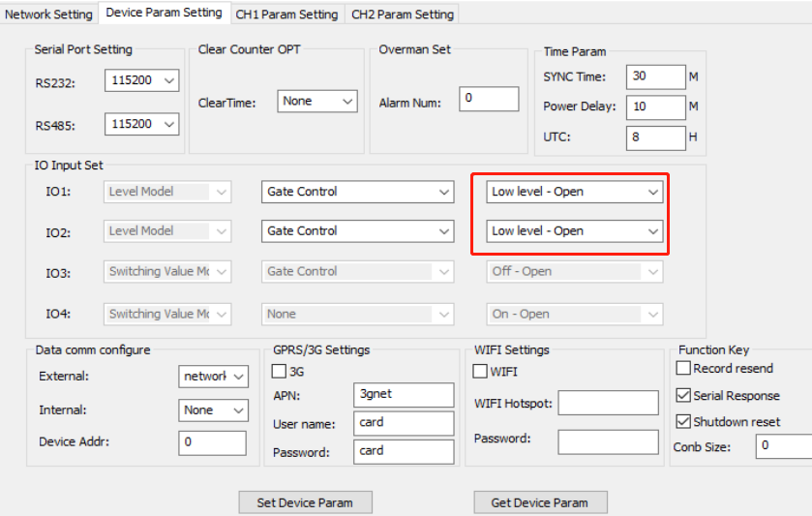Uncheck the Shutdown reset checkbox
Image resolution: width=812 pixels, height=516 pixels.
pyautogui.click(x=683, y=421)
